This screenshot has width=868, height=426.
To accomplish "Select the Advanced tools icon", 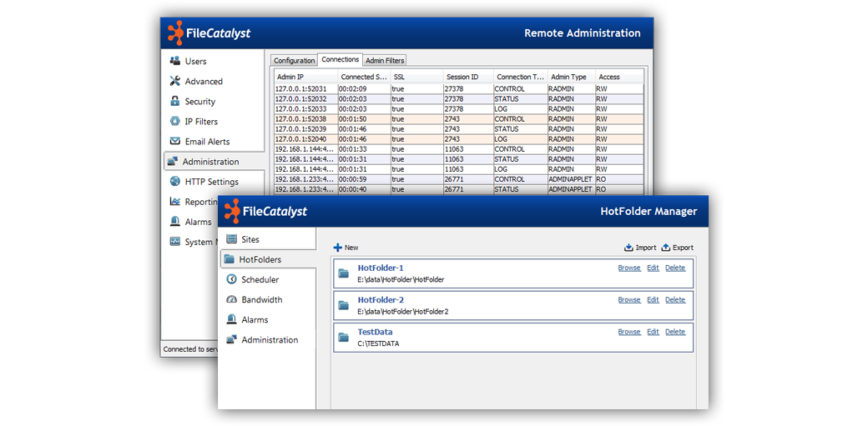I will coord(175,81).
